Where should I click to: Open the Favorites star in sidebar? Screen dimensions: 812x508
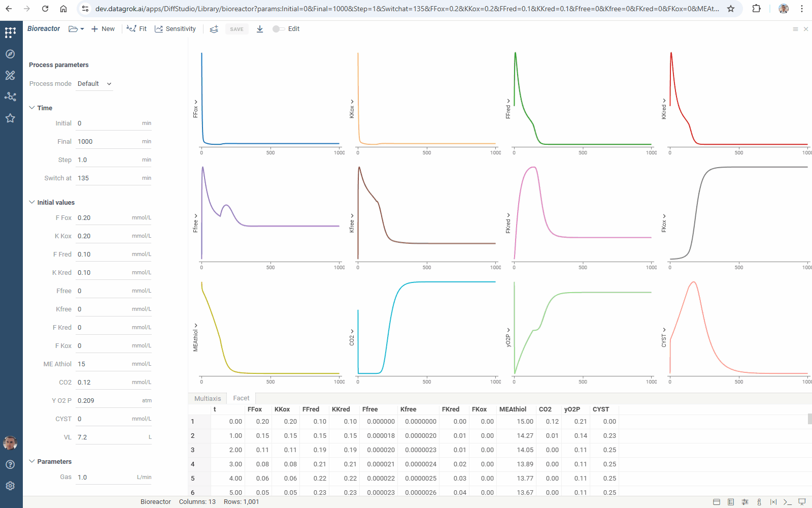click(10, 118)
